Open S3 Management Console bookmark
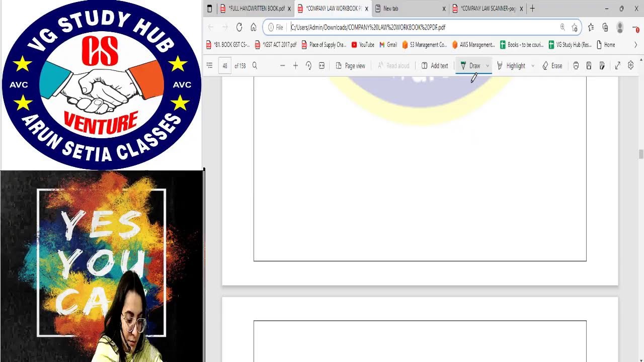Image resolution: width=644 pixels, height=362 pixels. [x=425, y=45]
